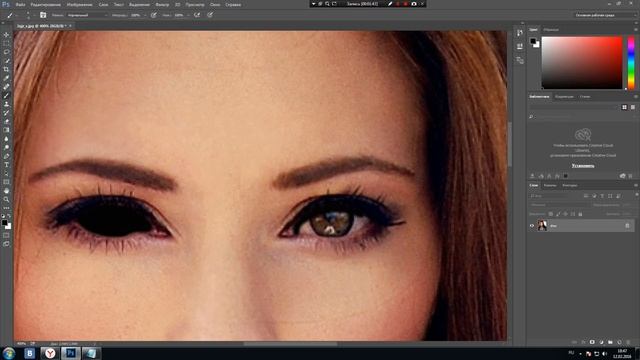Toggle pressure for size button

click(x=210, y=15)
